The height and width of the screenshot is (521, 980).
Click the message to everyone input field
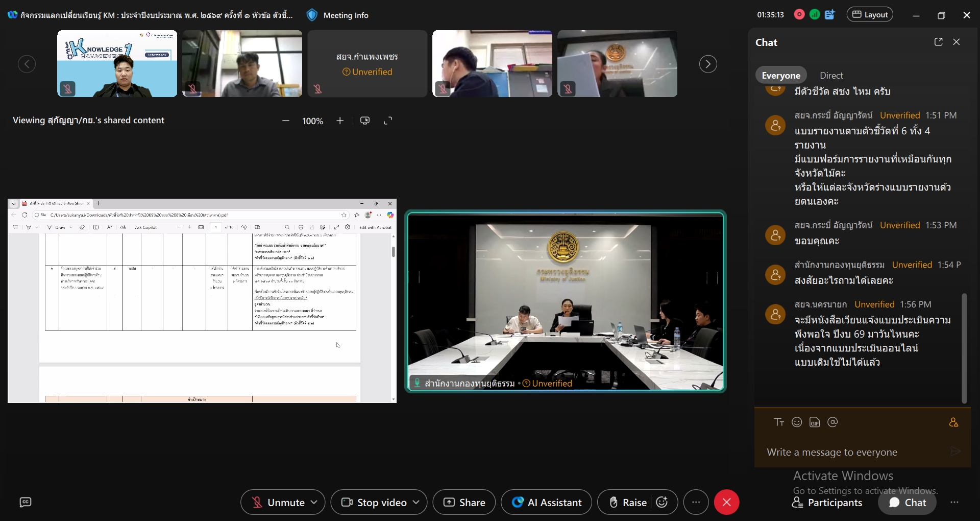click(852, 452)
